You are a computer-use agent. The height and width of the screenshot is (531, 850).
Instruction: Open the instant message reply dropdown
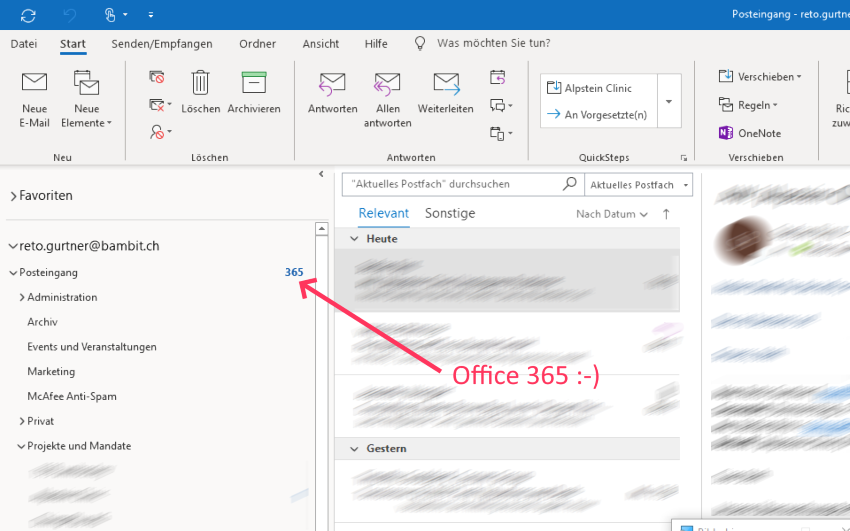click(501, 105)
